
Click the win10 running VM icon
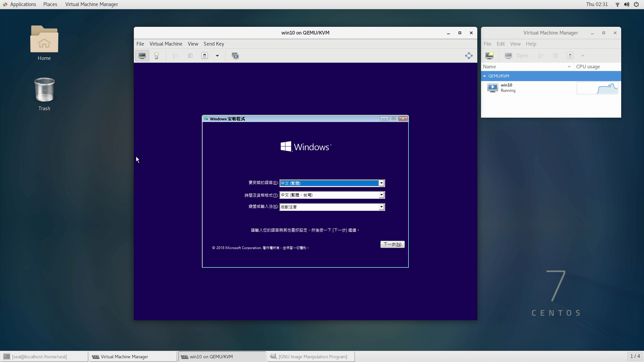(493, 87)
